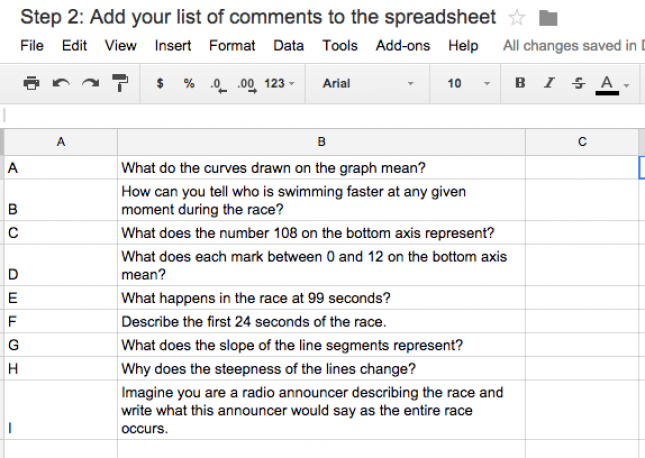This screenshot has width=645, height=458.
Task: Format as percent
Action: (x=189, y=84)
